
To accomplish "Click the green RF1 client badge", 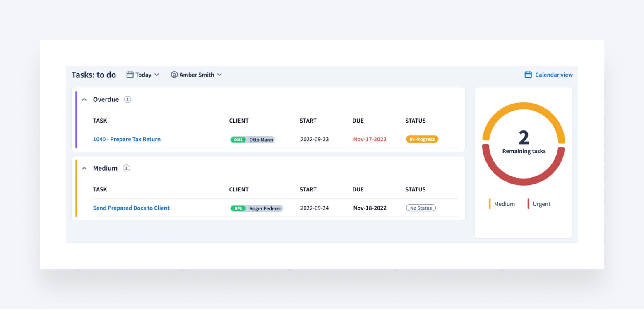I will (238, 208).
